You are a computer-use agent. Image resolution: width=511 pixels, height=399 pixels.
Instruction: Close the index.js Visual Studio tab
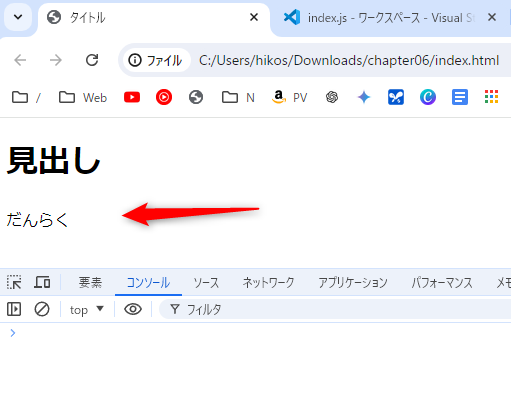(492, 17)
